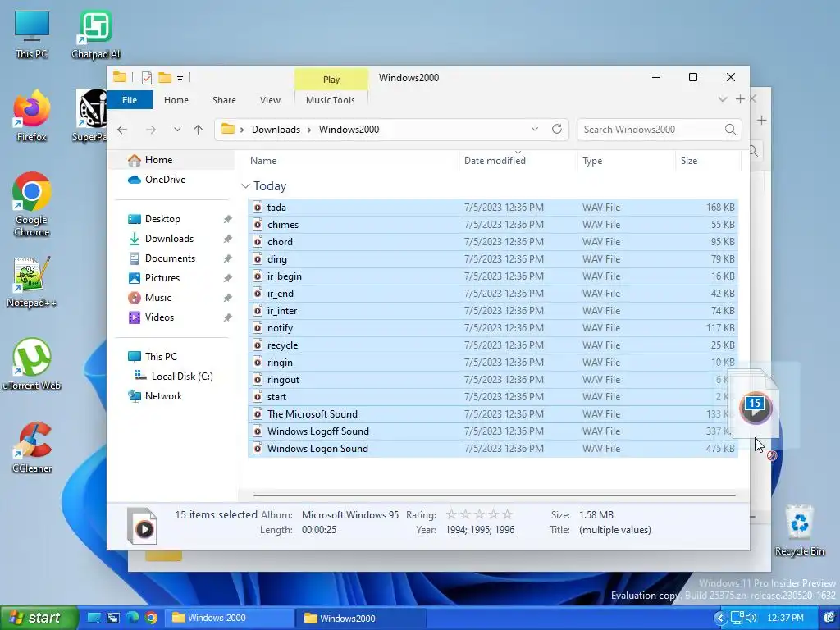Click the chevron before Downloads in address bar
This screenshot has height=630, width=840.
(x=242, y=130)
